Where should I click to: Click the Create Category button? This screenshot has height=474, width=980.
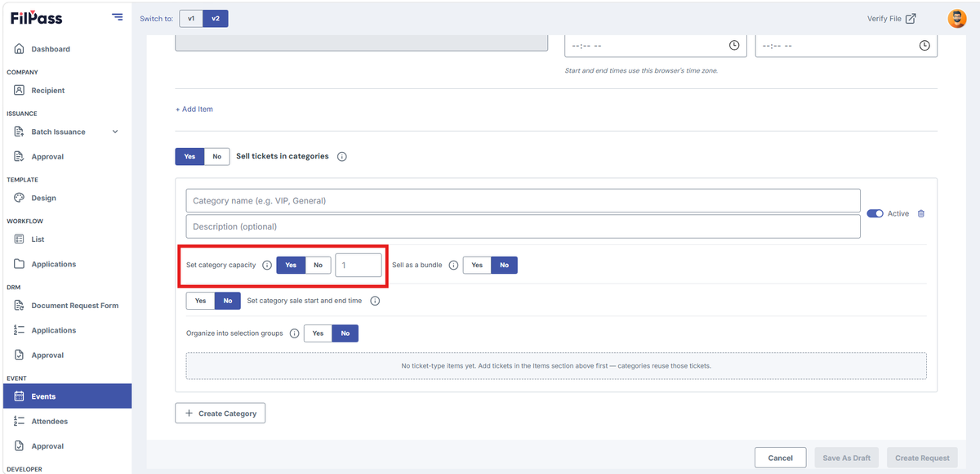[220, 414]
